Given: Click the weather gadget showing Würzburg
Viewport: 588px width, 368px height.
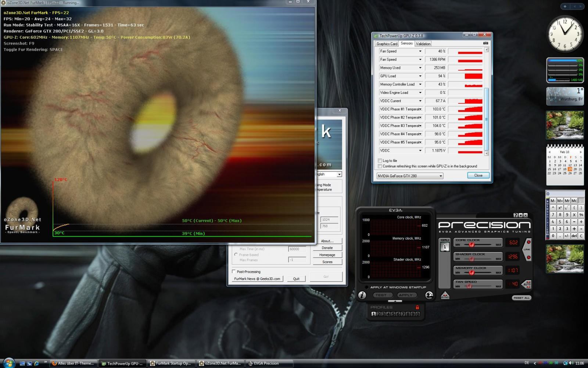Looking at the screenshot, I should point(565,96).
